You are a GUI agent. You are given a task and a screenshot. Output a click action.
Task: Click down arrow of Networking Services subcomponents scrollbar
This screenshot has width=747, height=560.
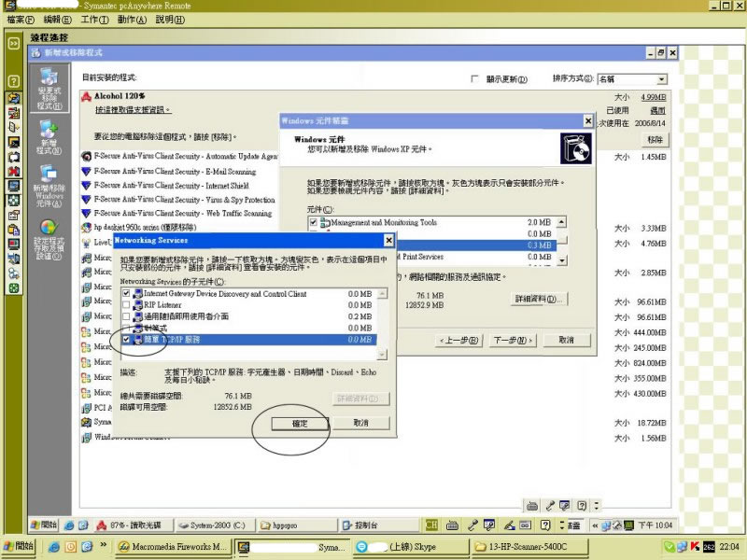382,355
